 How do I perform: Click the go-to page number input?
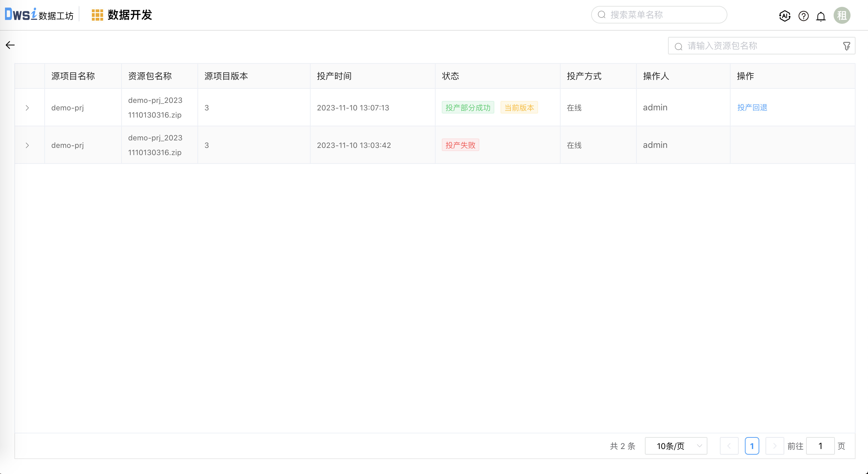(x=820, y=446)
